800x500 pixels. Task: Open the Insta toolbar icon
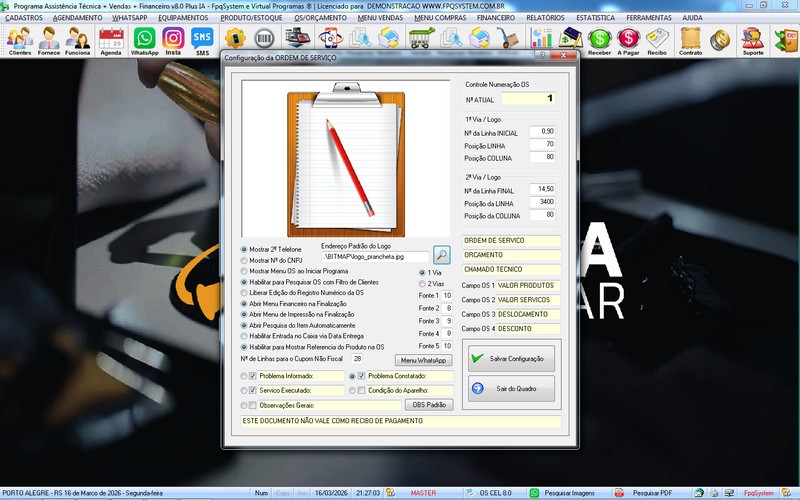pos(173,40)
